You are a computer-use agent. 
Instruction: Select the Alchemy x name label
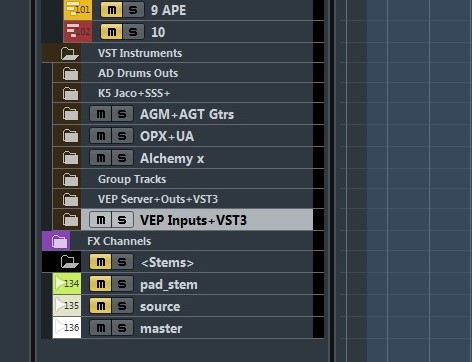point(172,159)
